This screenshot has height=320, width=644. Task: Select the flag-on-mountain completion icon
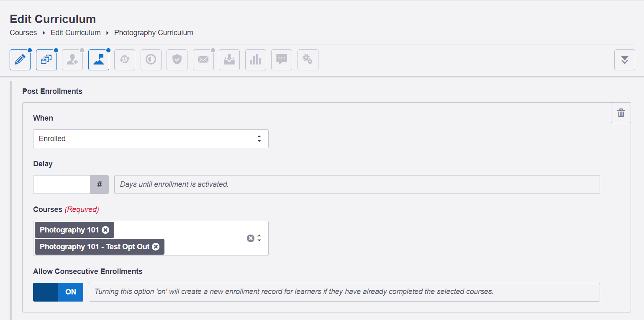(99, 60)
